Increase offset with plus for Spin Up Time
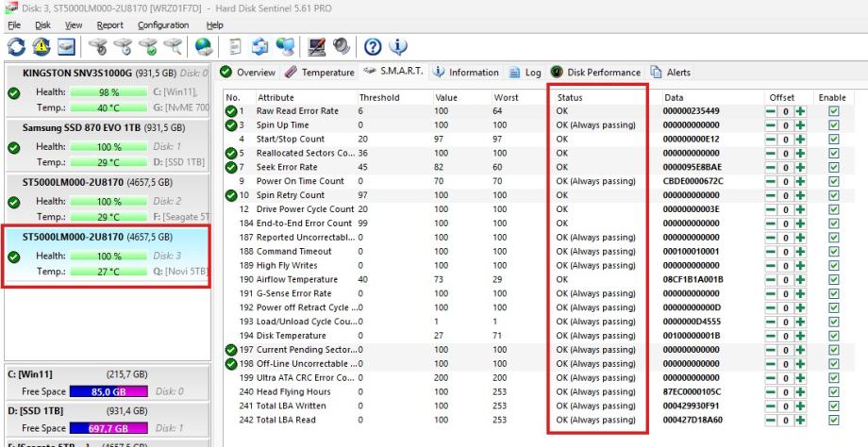868x447 pixels. click(800, 125)
